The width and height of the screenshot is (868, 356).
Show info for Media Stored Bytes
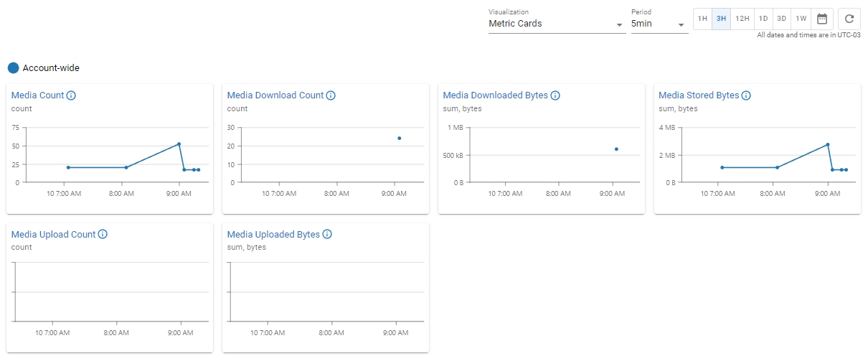(746, 95)
